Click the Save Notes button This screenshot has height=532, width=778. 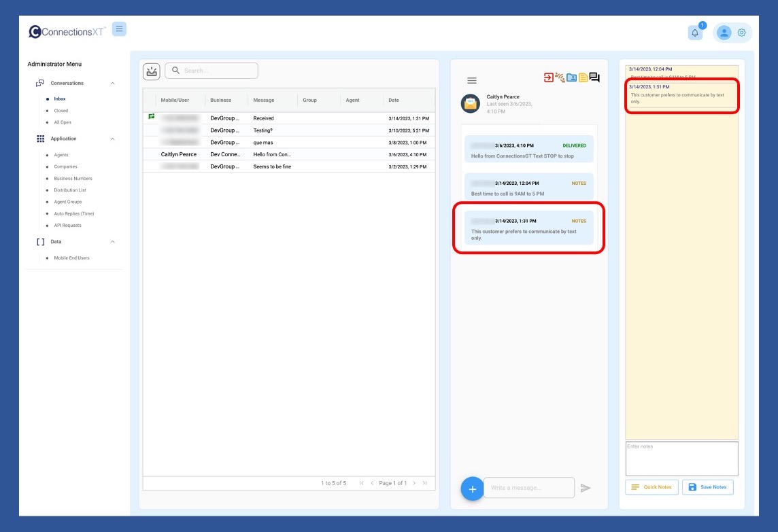coord(707,487)
